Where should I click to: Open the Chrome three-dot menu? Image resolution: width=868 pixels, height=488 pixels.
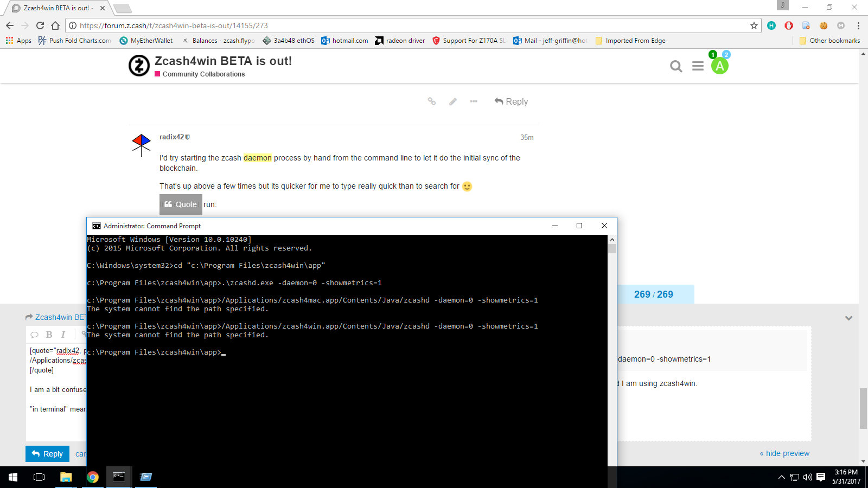coord(858,25)
